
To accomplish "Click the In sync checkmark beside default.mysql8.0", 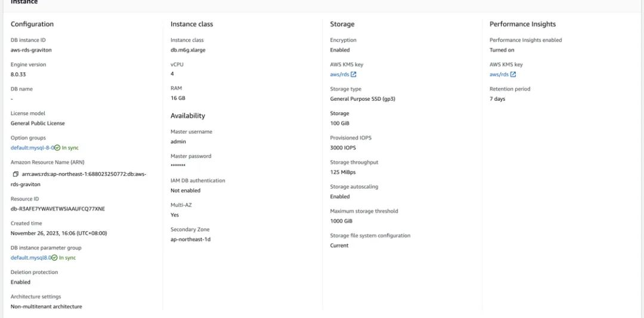I will (x=54, y=258).
